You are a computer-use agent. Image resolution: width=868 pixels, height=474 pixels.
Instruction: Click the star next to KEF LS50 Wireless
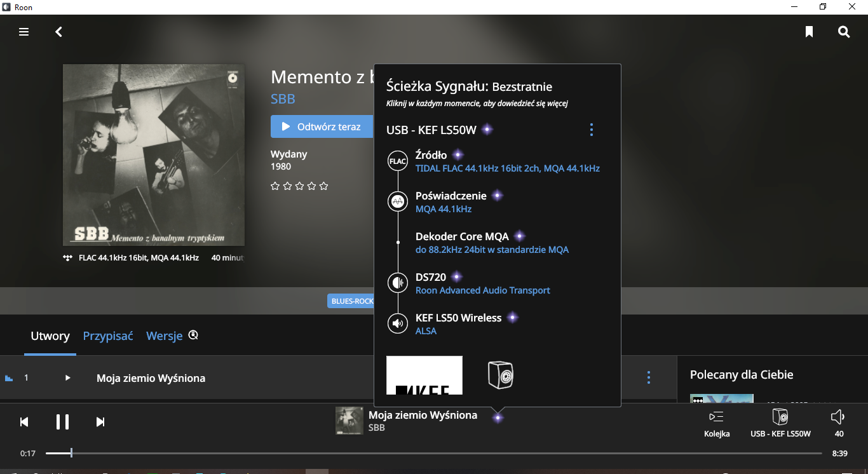click(x=513, y=317)
